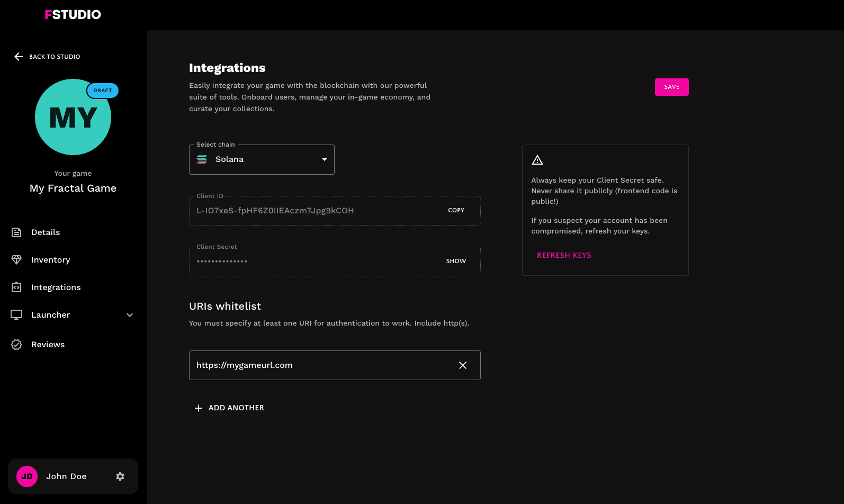
Task: Open the Details section
Action: point(46,232)
